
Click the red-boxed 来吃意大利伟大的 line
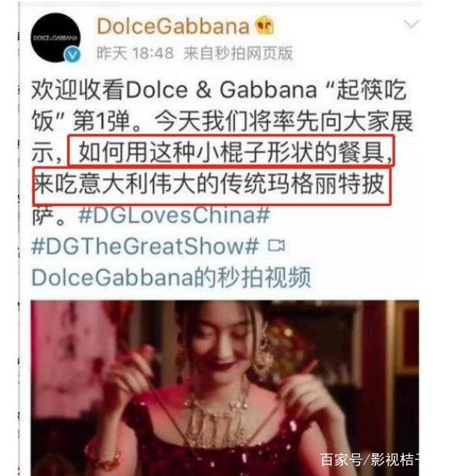tap(211, 186)
